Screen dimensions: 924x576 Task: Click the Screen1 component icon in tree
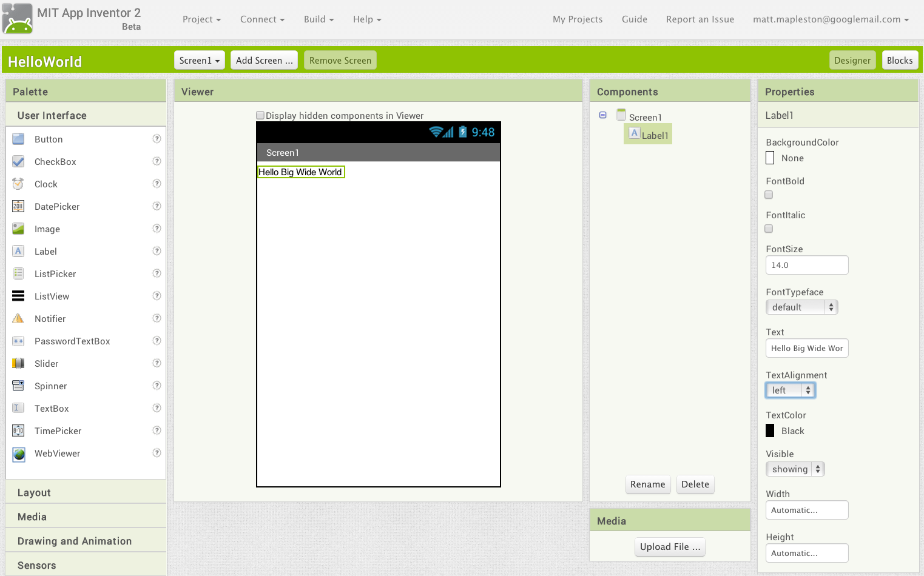point(621,115)
